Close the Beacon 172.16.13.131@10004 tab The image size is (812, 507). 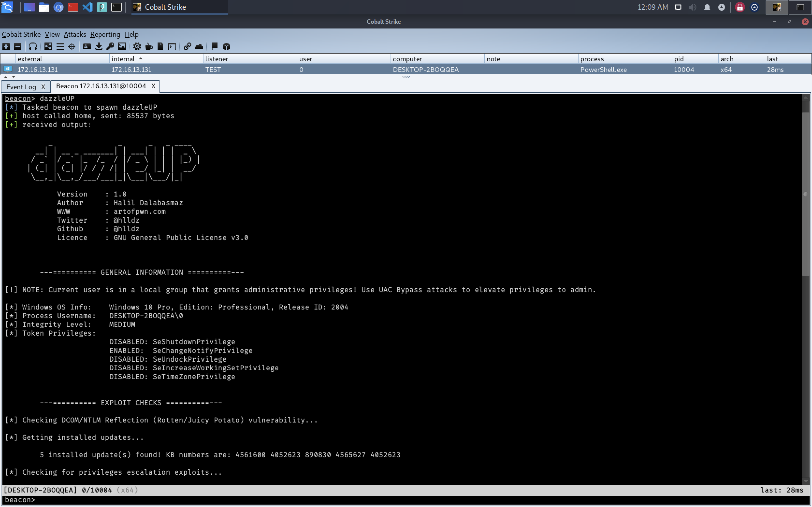(153, 86)
